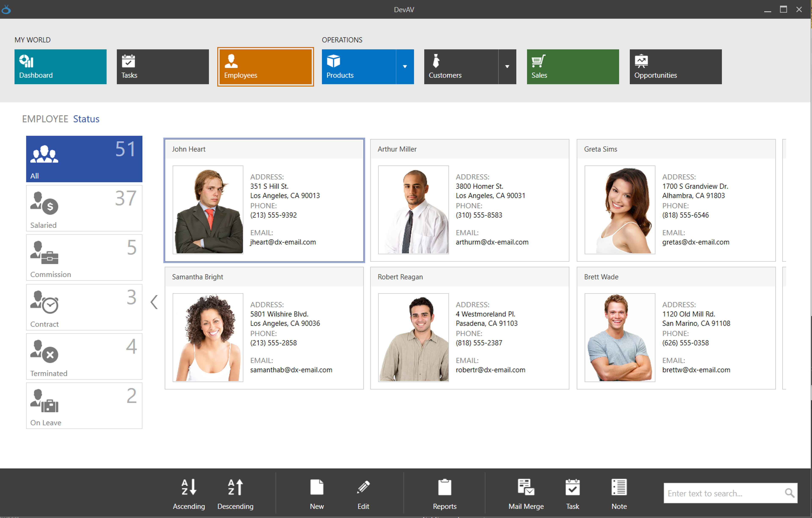Viewport: 812px width, 518px height.
Task: Click the Status heading link
Action: coord(86,119)
